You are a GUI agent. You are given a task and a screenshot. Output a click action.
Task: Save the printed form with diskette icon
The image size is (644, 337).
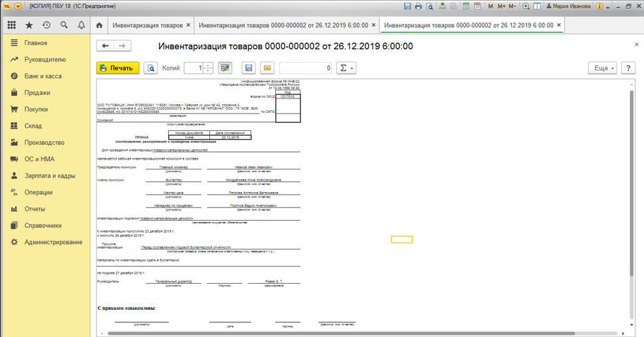pyautogui.click(x=249, y=68)
